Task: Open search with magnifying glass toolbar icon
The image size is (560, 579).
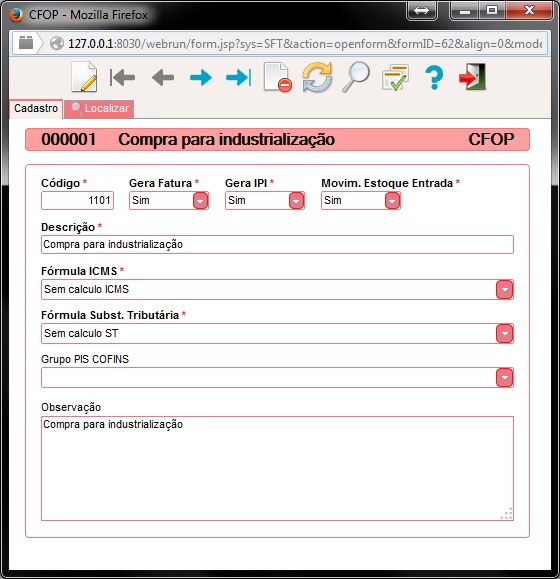Action: (356, 77)
